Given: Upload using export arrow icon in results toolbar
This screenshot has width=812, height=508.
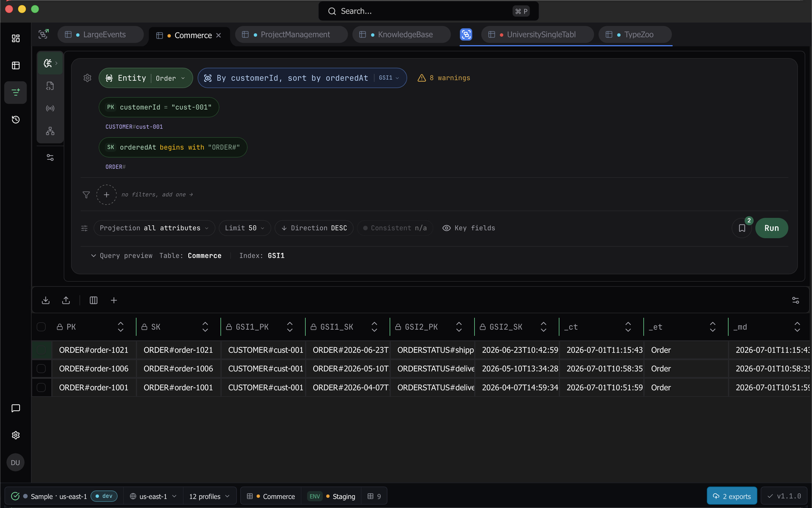Looking at the screenshot, I should pos(66,300).
